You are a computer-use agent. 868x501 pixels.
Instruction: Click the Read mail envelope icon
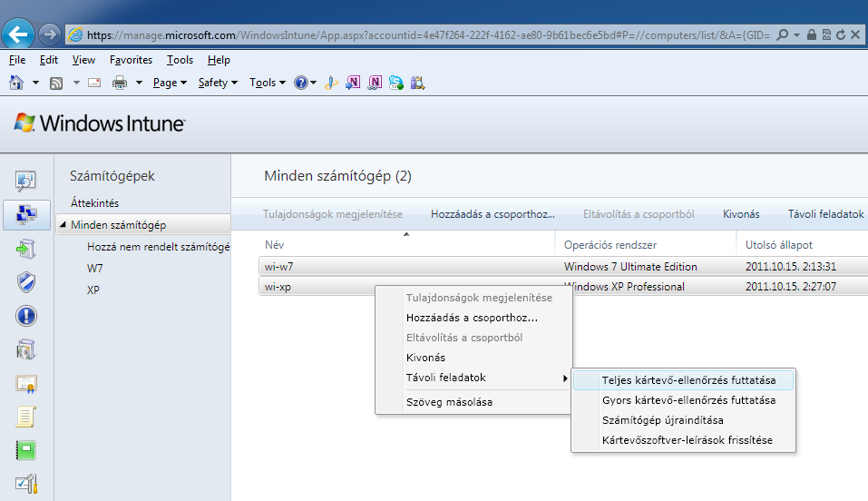click(x=94, y=83)
